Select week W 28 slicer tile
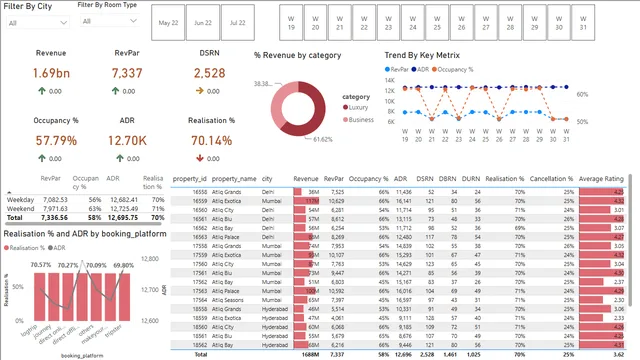Viewport: 640px width, 360px height. (510, 23)
